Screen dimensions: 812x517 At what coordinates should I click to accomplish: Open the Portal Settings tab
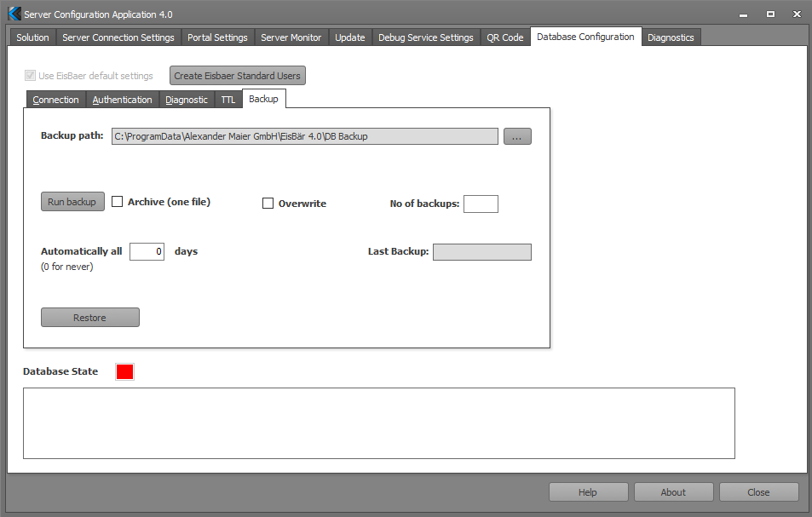(217, 37)
